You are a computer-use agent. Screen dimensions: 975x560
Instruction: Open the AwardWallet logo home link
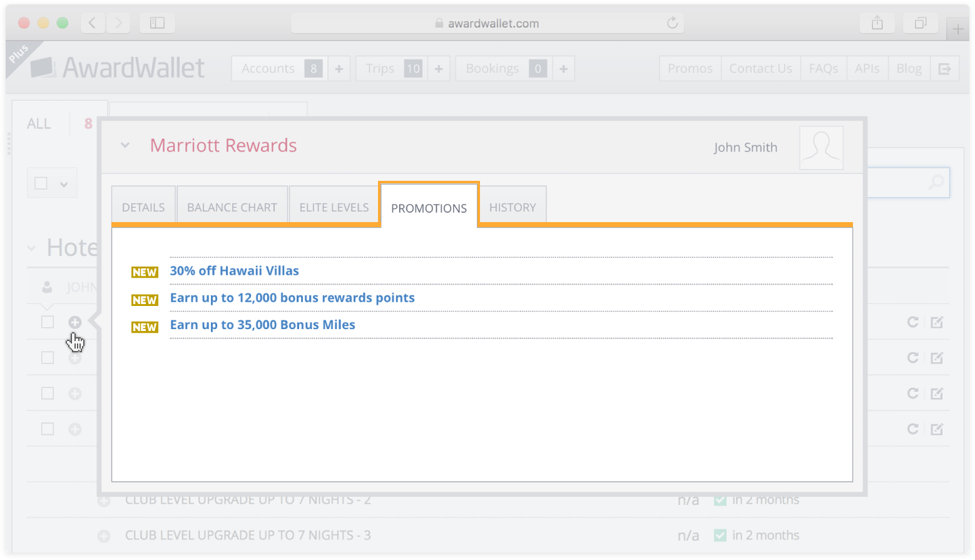118,68
